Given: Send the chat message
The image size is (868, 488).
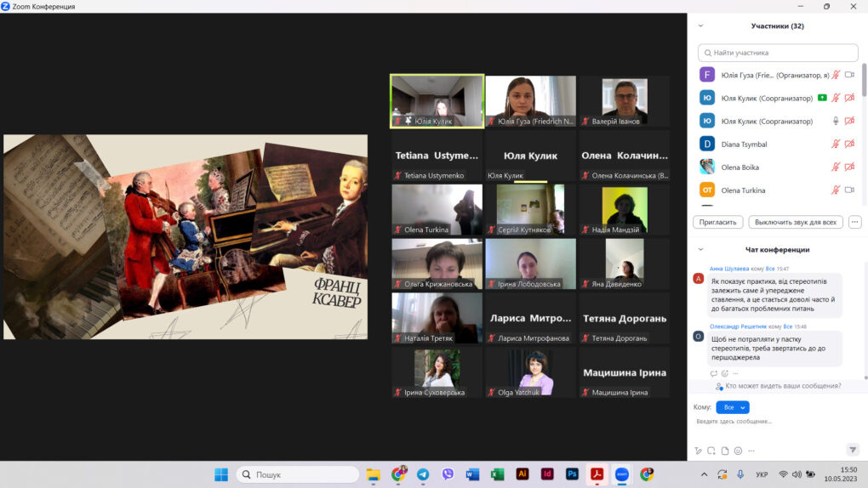Looking at the screenshot, I should [x=853, y=449].
